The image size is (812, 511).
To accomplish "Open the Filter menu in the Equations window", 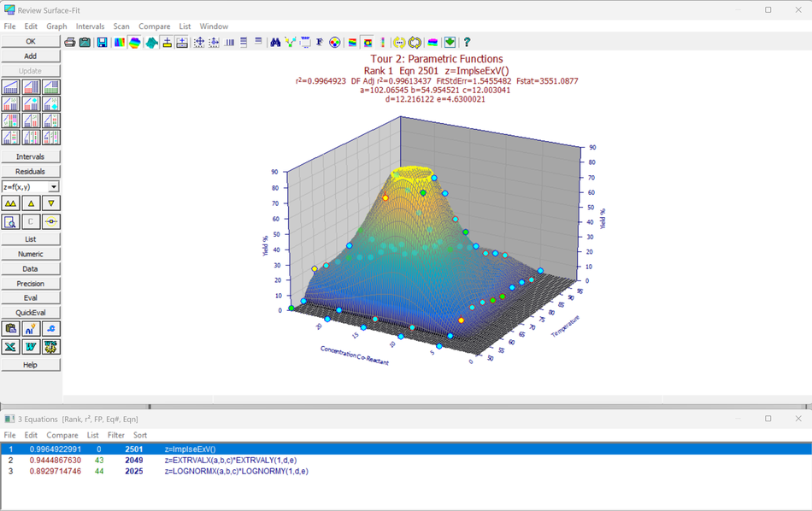I will tap(116, 436).
